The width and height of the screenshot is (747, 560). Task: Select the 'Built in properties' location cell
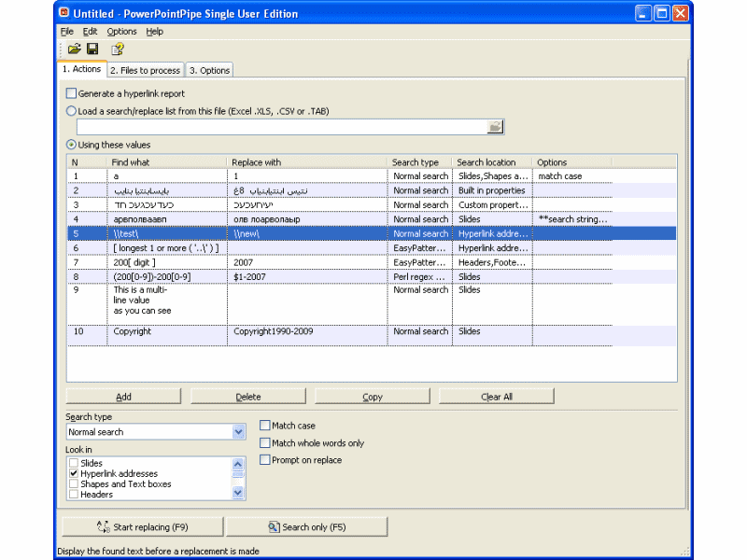point(492,190)
